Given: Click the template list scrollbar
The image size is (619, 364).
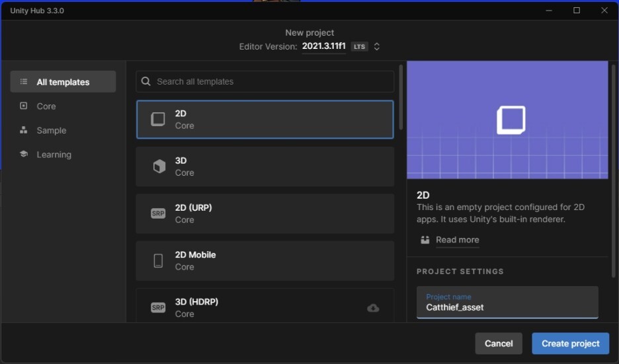Looking at the screenshot, I should (401, 97).
